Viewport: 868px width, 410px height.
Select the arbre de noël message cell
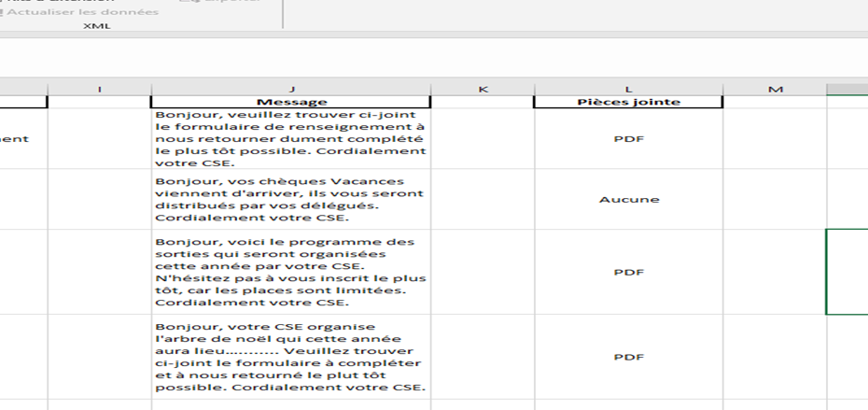(x=291, y=357)
